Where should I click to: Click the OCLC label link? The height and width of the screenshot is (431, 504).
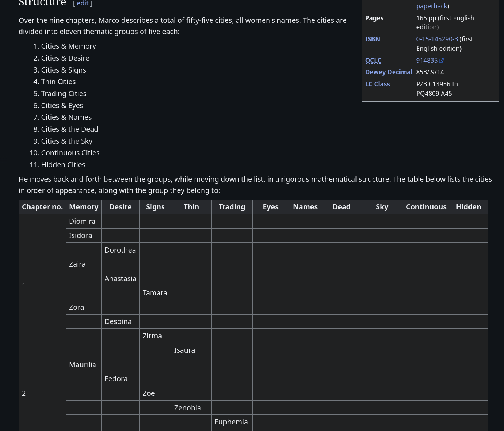[x=373, y=60]
